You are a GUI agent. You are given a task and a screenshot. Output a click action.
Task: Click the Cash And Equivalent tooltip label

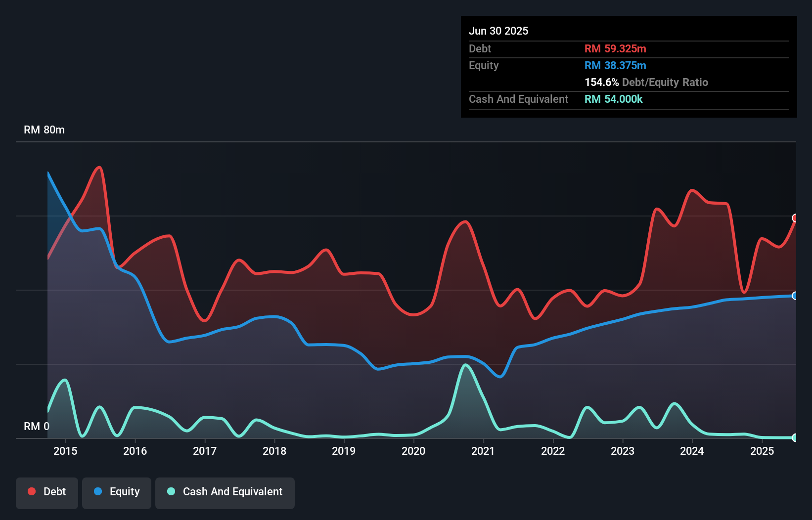pyautogui.click(x=518, y=99)
